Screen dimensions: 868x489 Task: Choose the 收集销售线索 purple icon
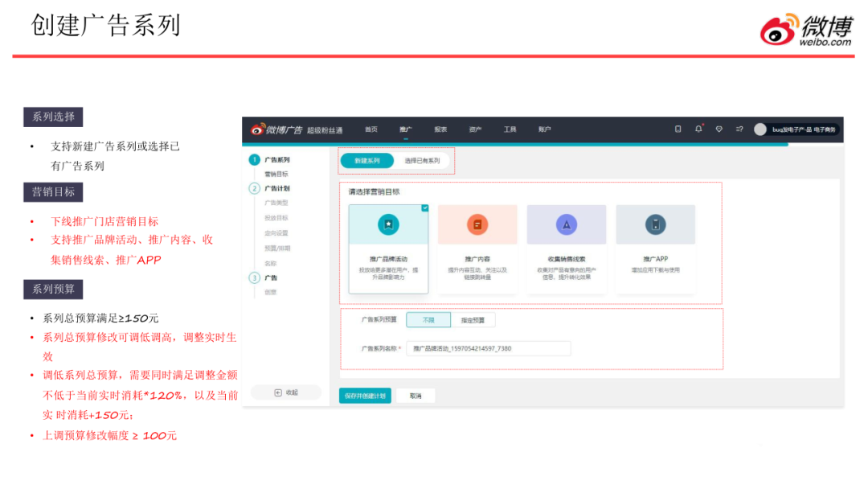coord(566,225)
